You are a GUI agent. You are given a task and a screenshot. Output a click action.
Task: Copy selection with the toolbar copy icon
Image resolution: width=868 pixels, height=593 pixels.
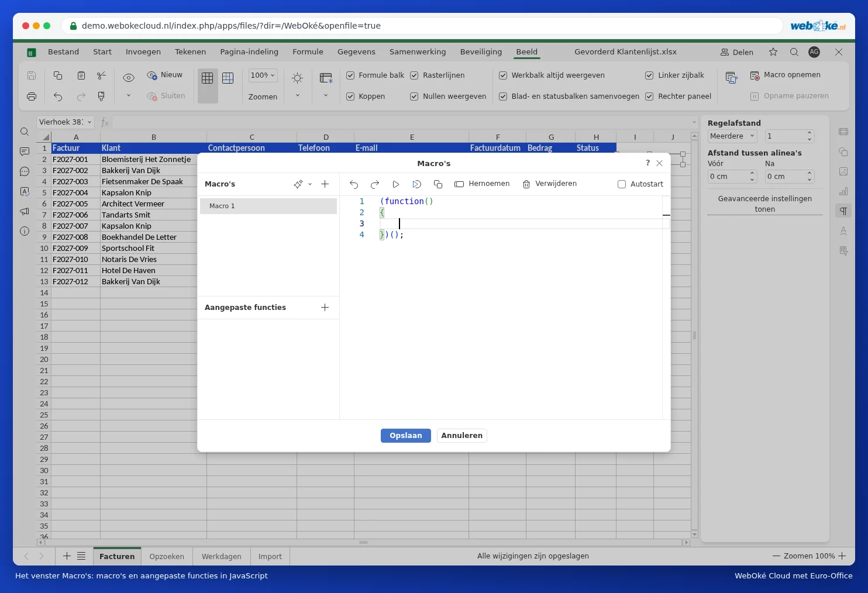tap(58, 75)
